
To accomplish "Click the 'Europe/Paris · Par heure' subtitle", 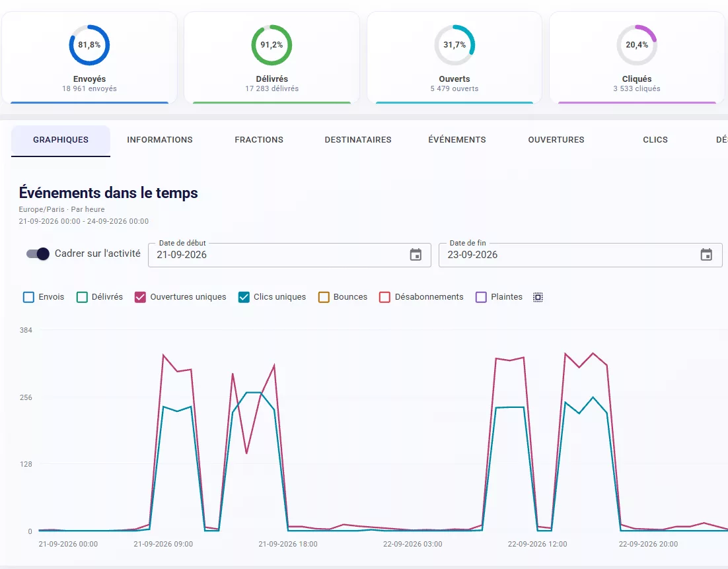I will pyautogui.click(x=61, y=209).
